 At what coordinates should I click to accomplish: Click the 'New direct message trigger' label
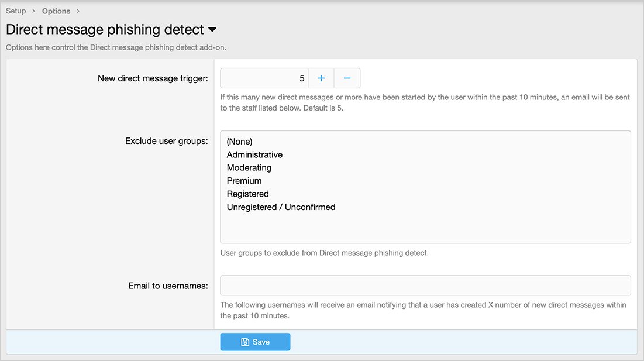153,78
